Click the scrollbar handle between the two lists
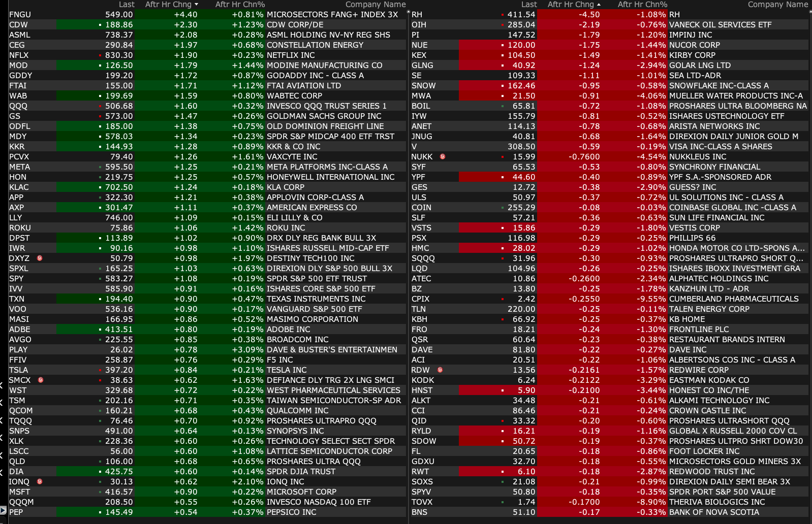812x524 pixels. 409,13
